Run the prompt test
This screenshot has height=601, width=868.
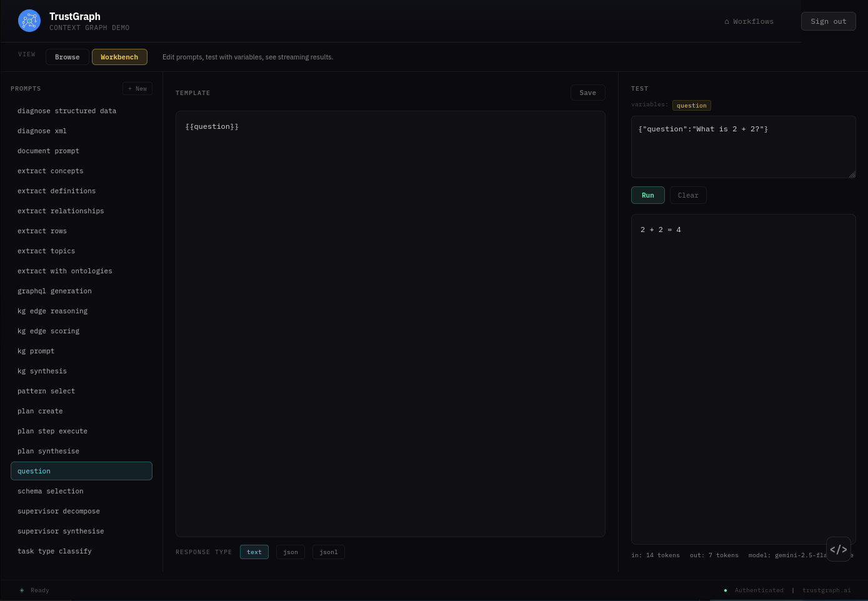pos(648,195)
